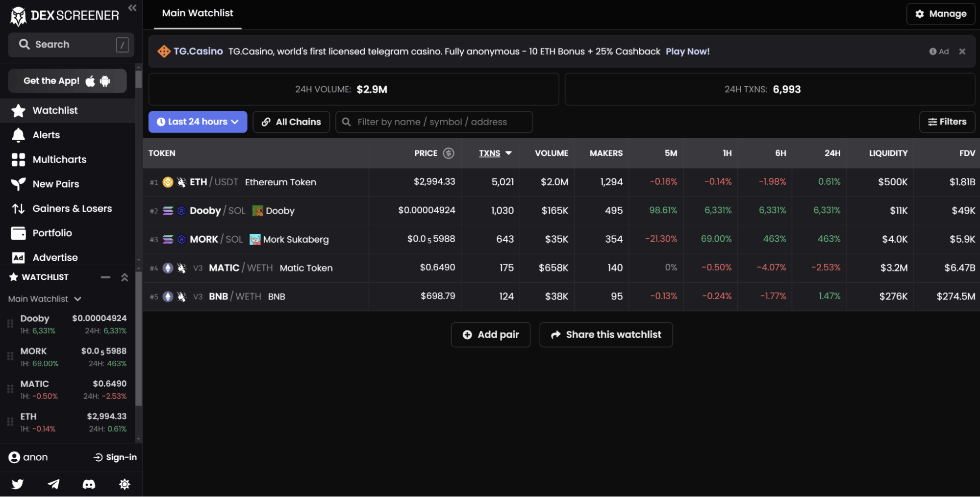Click Share this watchlist
Image resolution: width=980 pixels, height=497 pixels.
[606, 334]
